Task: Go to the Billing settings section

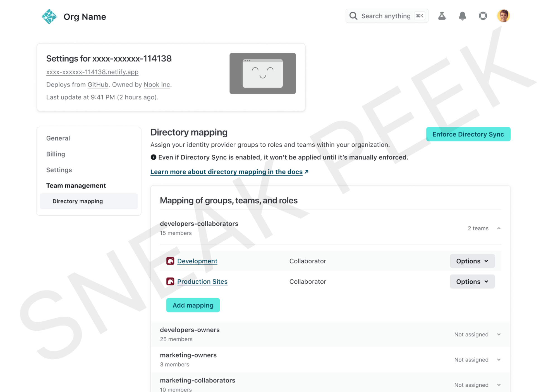Action: point(56,154)
